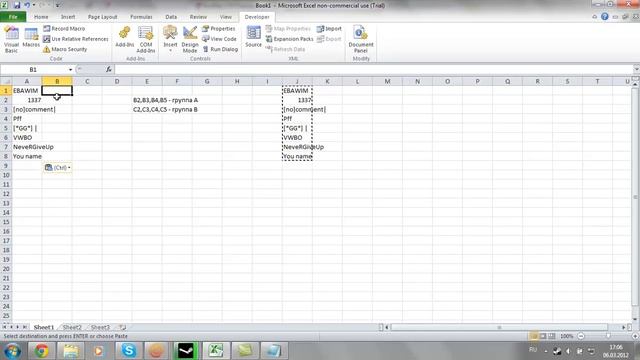
Task: Switch to Normal view
Action: coord(533,336)
